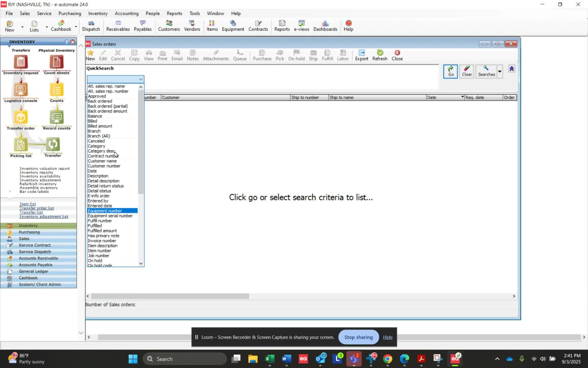
Task: Open the Service menu
Action: point(44,13)
